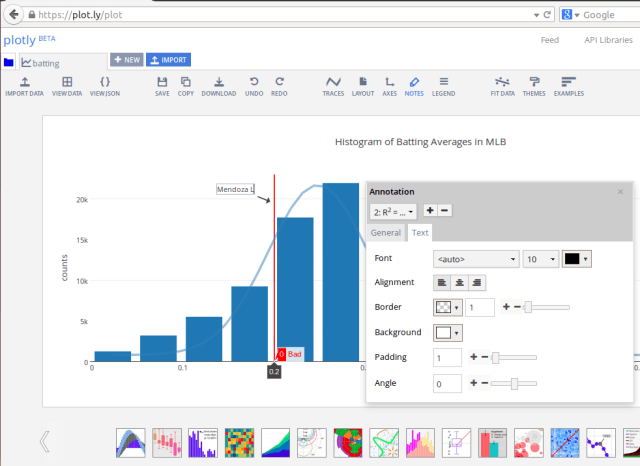Set text alignment to right
Viewport: 640px width, 466px height.
point(477,283)
